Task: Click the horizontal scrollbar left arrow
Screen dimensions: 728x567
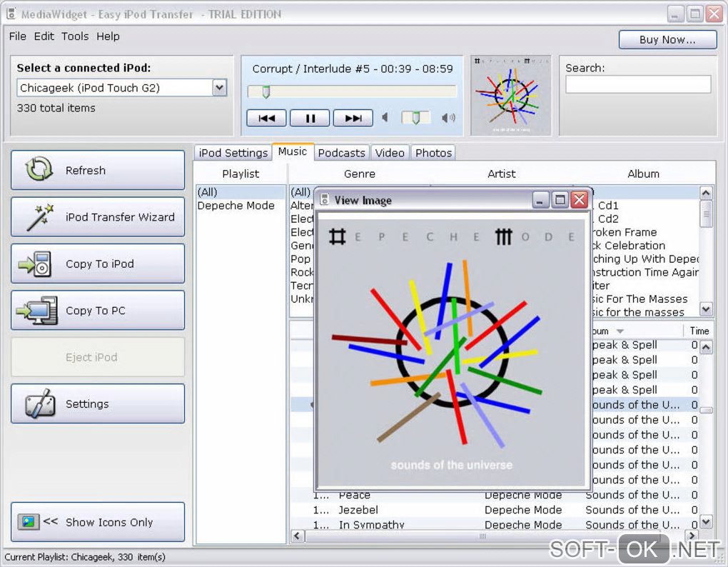Action: (298, 536)
